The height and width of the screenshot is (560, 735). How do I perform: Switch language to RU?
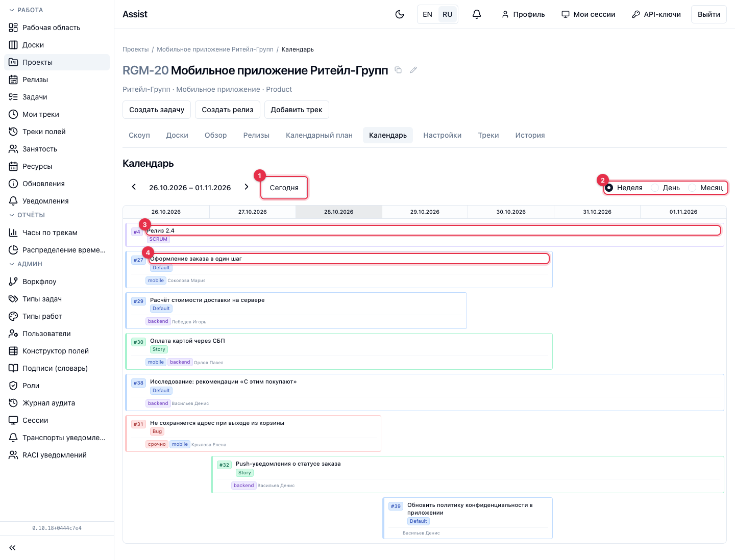coord(448,14)
